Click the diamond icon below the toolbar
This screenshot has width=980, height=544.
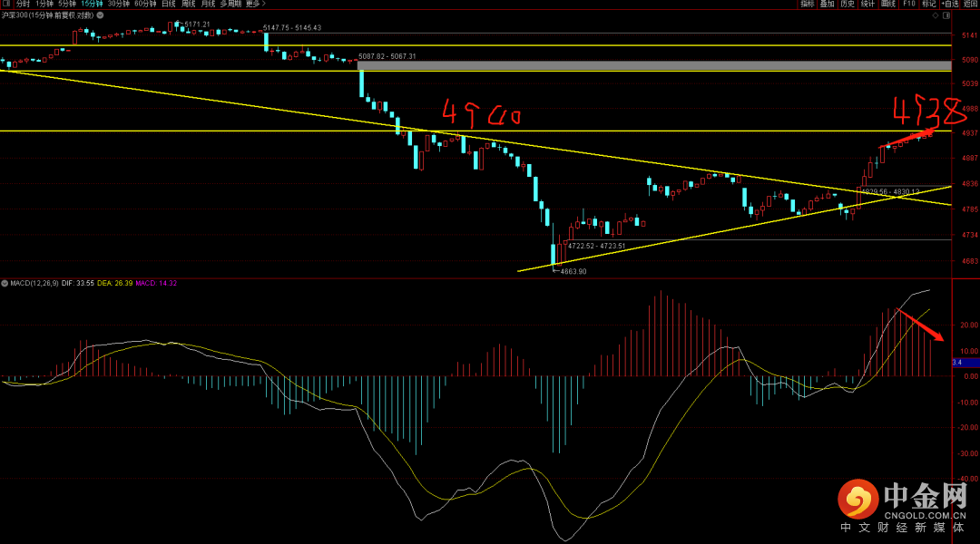[937, 15]
